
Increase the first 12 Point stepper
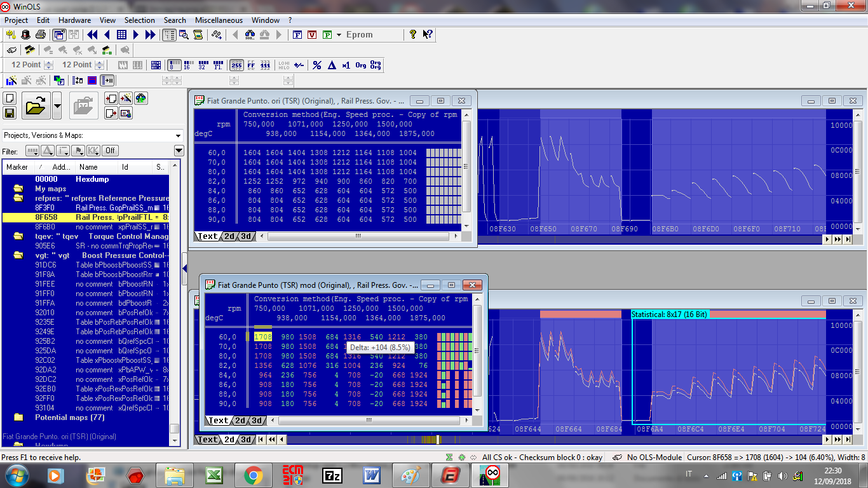coord(48,62)
